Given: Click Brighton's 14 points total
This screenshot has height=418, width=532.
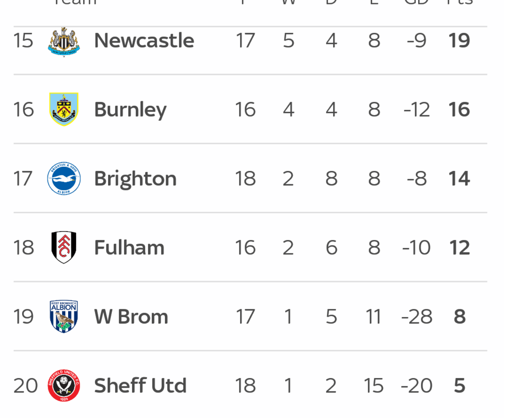Looking at the screenshot, I should tap(459, 178).
